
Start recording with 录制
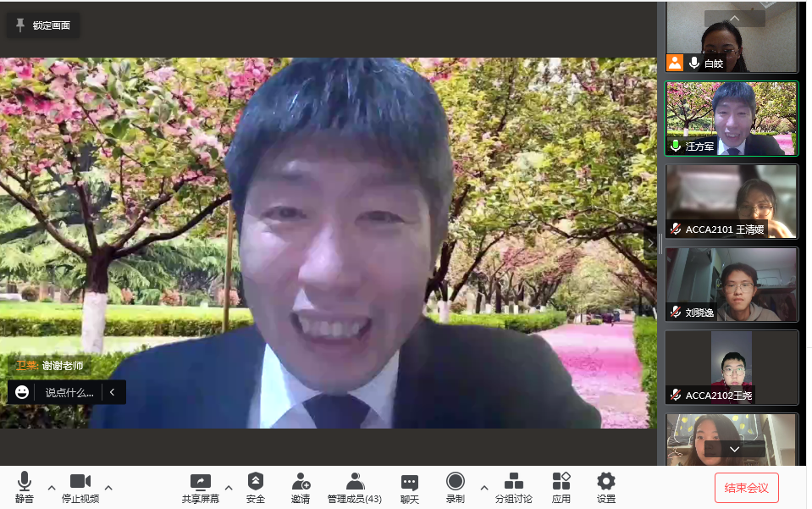456,487
